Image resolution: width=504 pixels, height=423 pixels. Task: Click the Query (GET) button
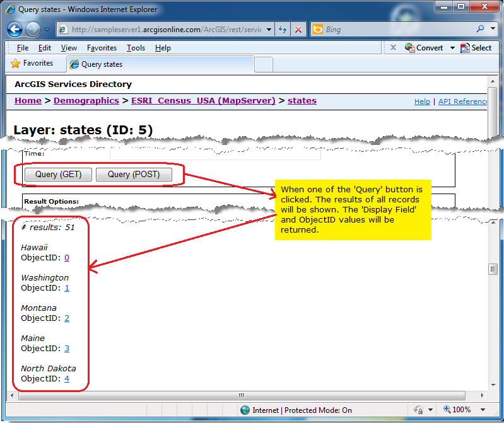(x=58, y=175)
